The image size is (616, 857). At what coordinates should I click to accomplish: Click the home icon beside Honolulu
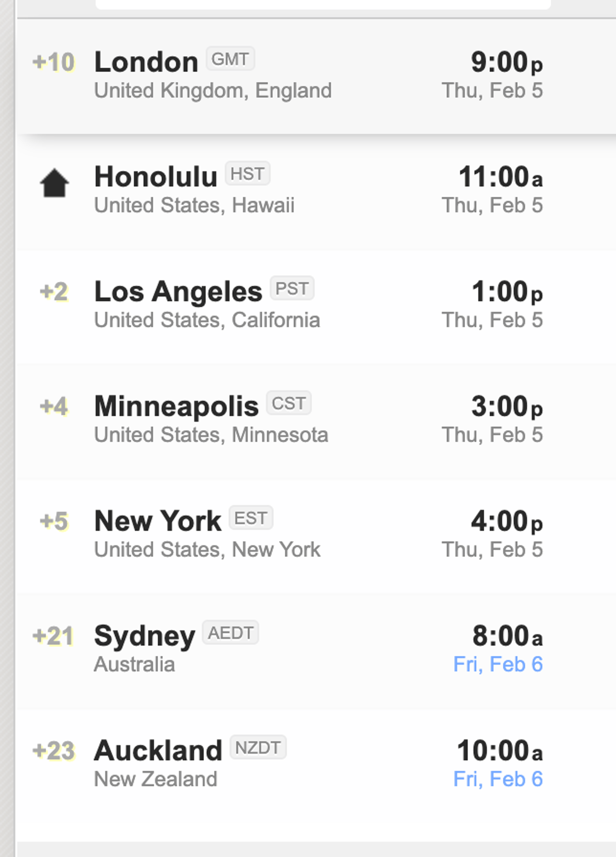point(54,183)
